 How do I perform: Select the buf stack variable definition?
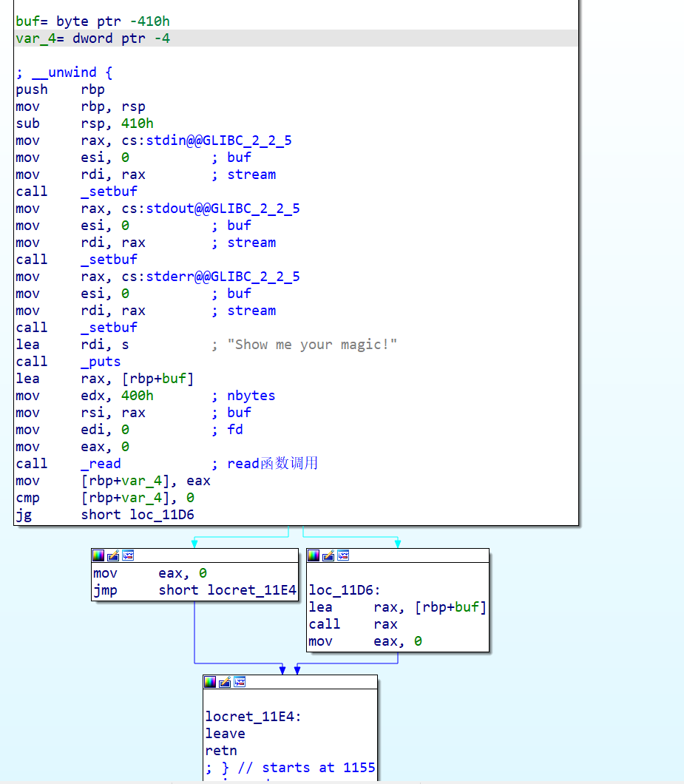click(26, 21)
